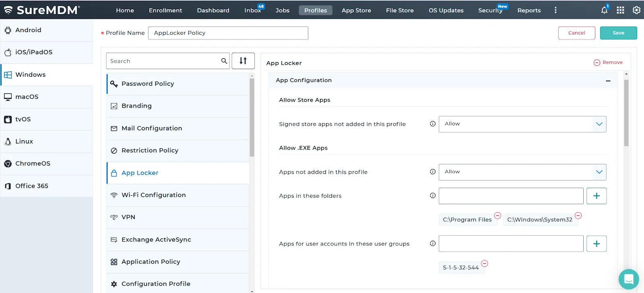Click the Cancel button
Image resolution: width=644 pixels, height=293 pixels.
[x=576, y=33]
